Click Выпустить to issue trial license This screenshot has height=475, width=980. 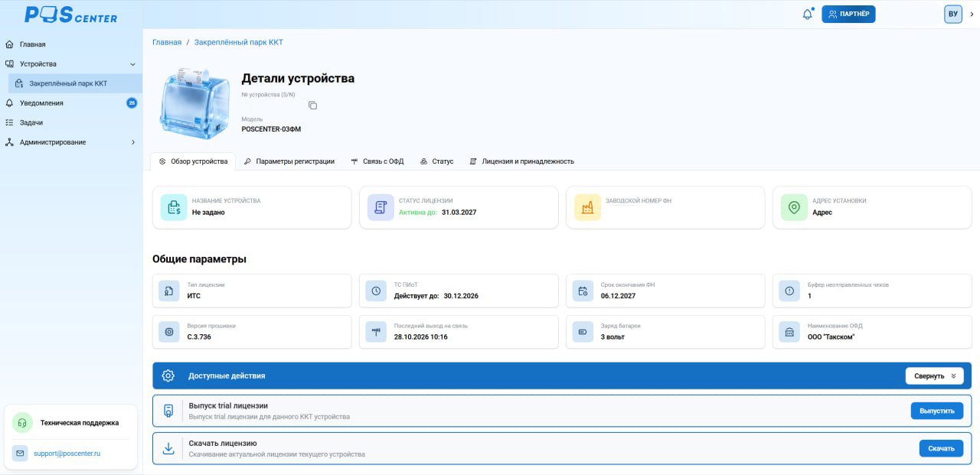click(x=937, y=411)
